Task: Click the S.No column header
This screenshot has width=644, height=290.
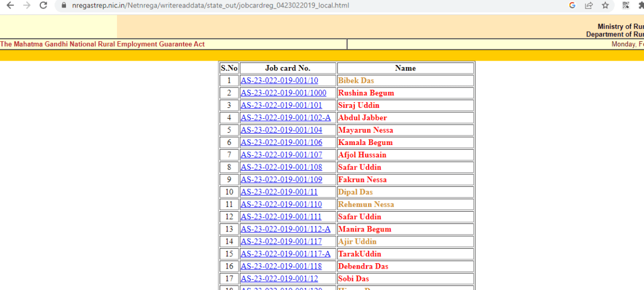Action: pos(229,68)
